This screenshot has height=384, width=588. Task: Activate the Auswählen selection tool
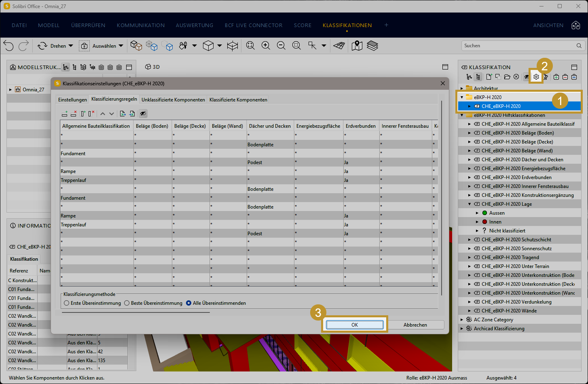click(x=97, y=46)
